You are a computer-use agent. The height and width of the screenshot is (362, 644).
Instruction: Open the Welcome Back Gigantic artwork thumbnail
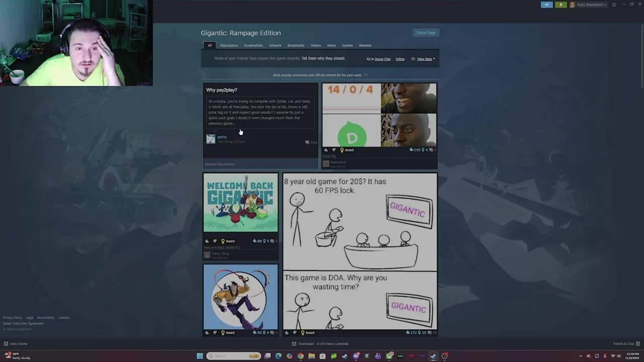coord(240,203)
